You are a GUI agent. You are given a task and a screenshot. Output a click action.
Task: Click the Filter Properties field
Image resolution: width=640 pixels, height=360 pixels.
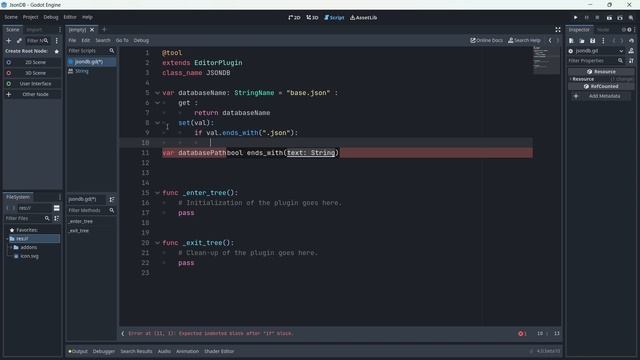click(596, 61)
